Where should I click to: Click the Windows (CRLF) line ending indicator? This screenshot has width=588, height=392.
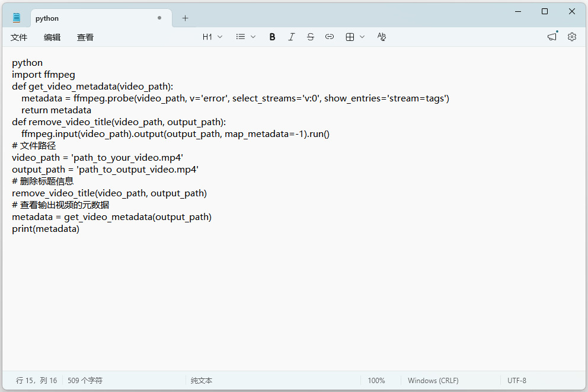click(433, 380)
